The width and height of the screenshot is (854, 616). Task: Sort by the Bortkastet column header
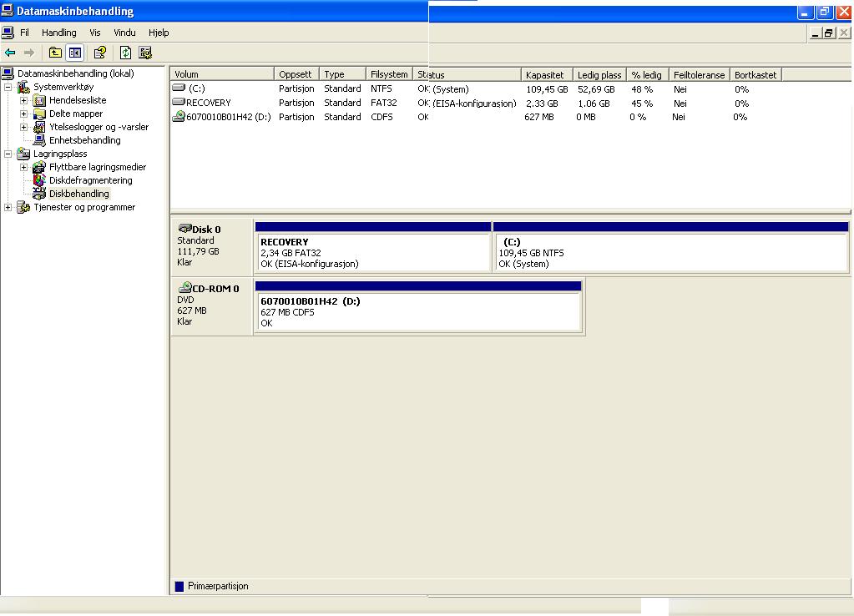point(755,74)
